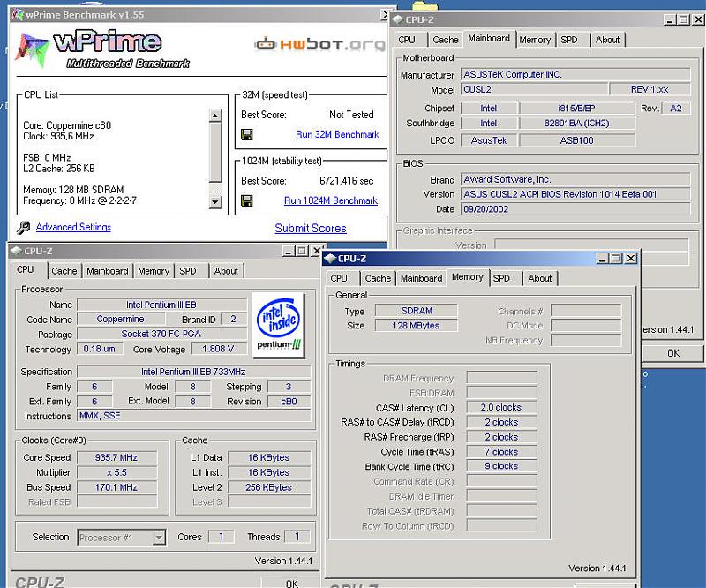Viewport: 706px width, 588px height.
Task: Click the Code Name Coppermine field
Action: coord(121,319)
